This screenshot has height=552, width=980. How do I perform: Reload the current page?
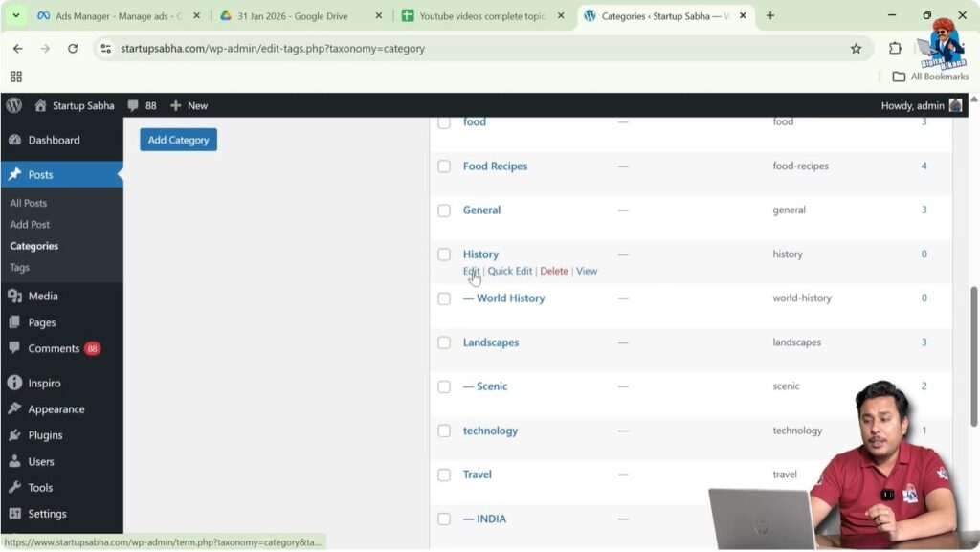pyautogui.click(x=73, y=48)
